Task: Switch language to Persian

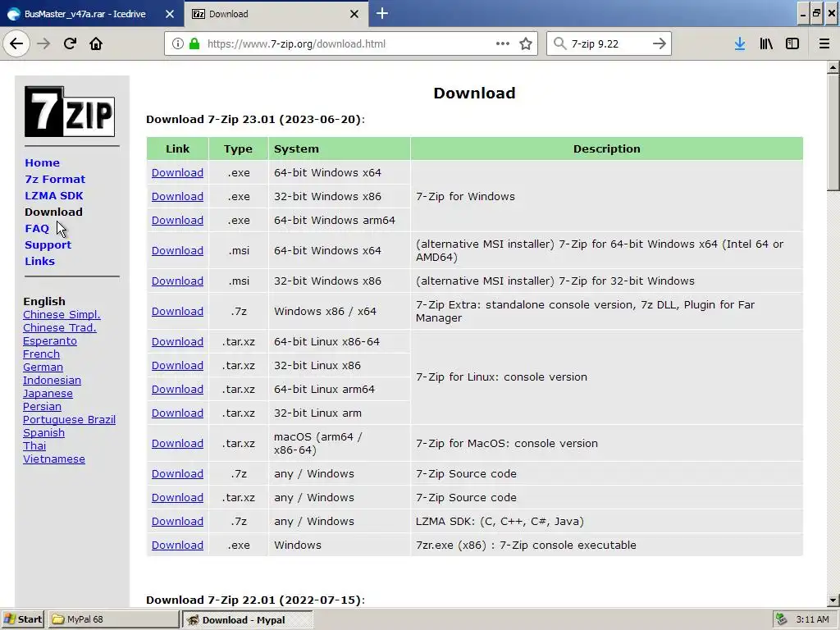Action: point(42,407)
